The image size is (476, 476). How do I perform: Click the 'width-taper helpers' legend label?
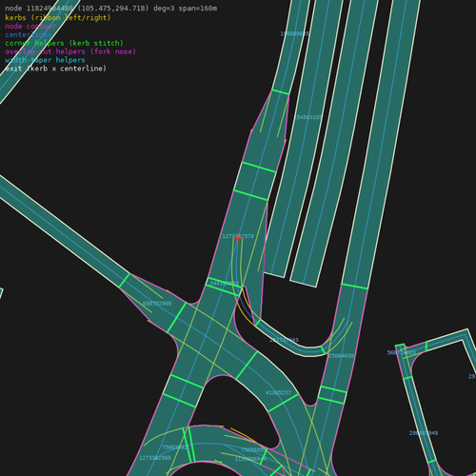pos(45,60)
